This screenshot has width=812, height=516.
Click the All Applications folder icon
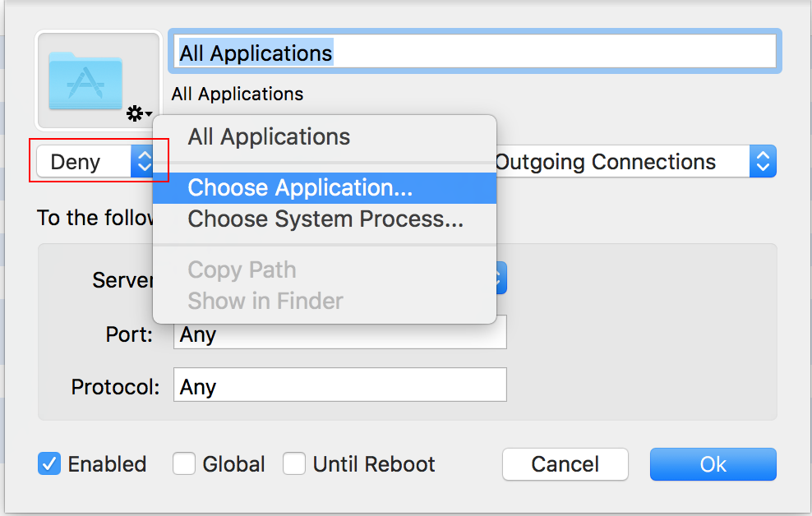[x=85, y=80]
